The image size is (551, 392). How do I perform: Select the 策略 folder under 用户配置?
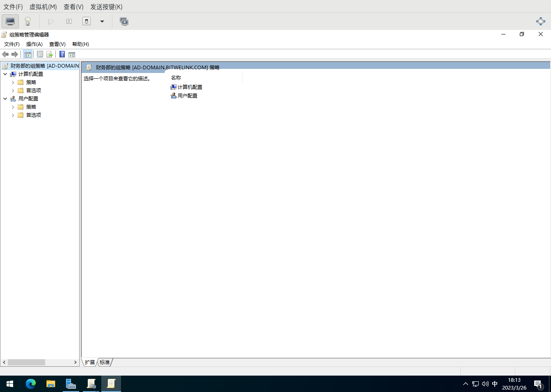point(31,107)
